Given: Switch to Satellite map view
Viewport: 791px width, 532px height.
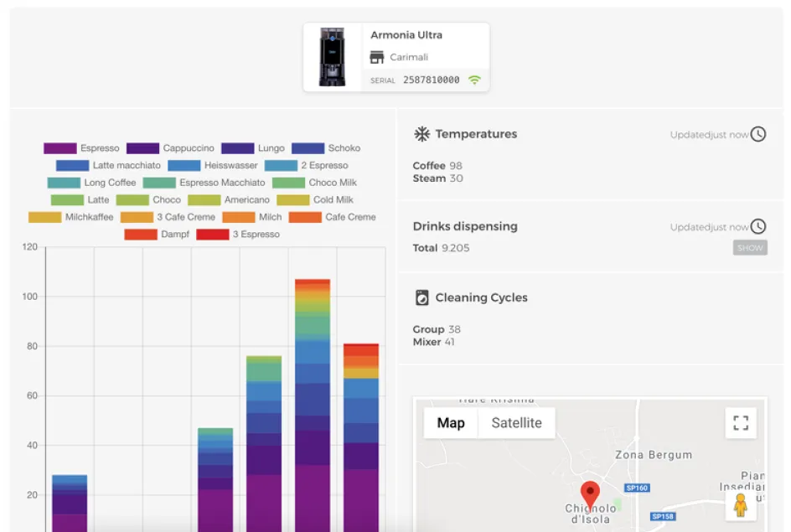Looking at the screenshot, I should tap(516, 423).
